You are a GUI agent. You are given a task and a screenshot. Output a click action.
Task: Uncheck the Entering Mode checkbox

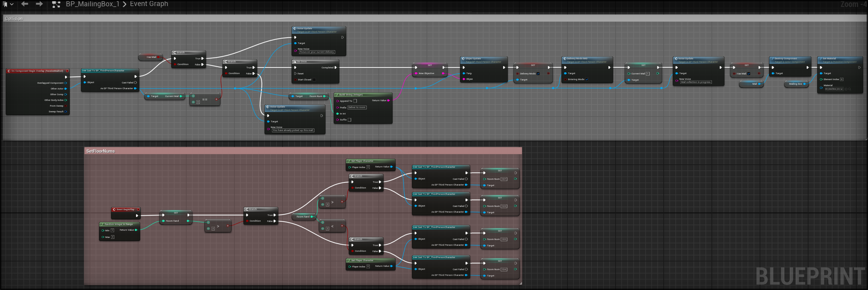click(587, 80)
